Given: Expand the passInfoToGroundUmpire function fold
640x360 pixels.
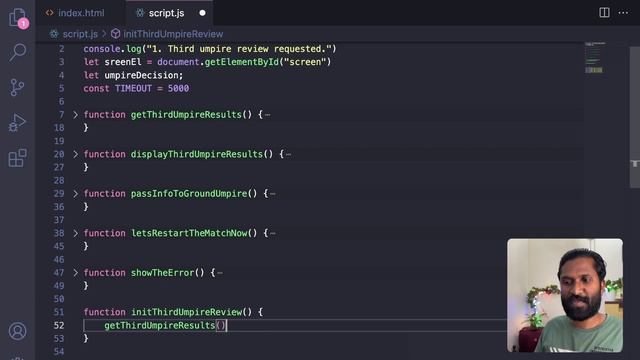Looking at the screenshot, I should click(x=76, y=194).
